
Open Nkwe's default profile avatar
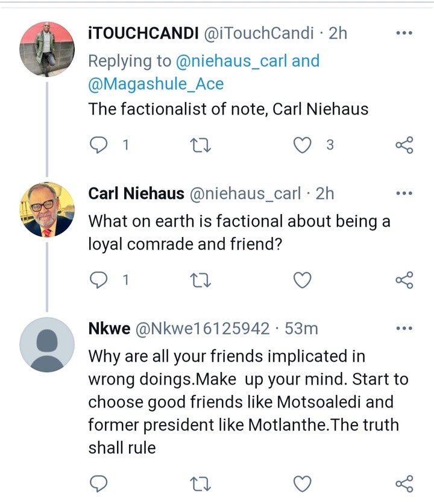click(x=47, y=345)
